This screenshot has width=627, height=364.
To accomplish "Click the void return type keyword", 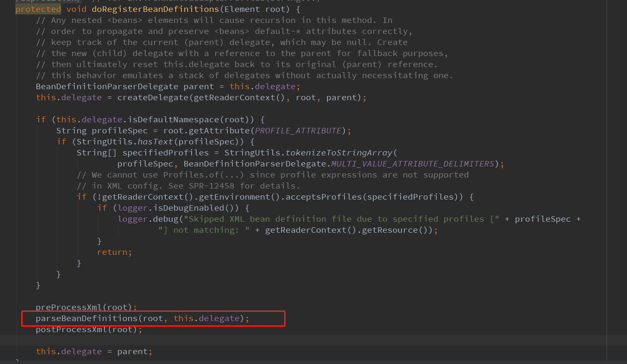I will pyautogui.click(x=76, y=9).
